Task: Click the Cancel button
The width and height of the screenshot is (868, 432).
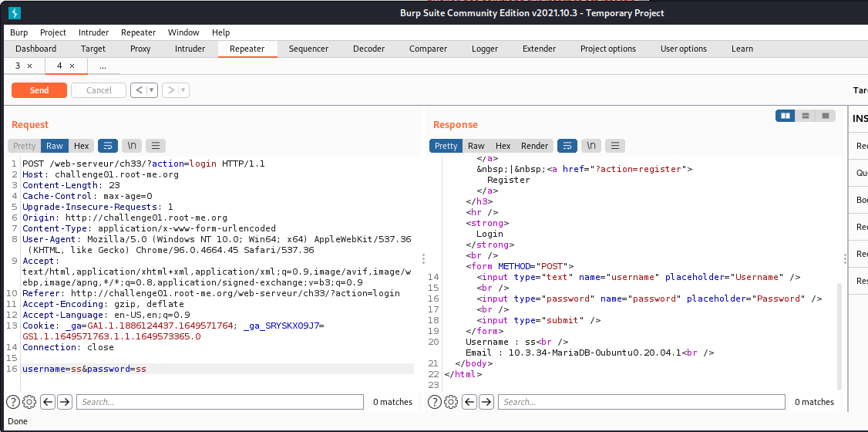Action: 99,90
